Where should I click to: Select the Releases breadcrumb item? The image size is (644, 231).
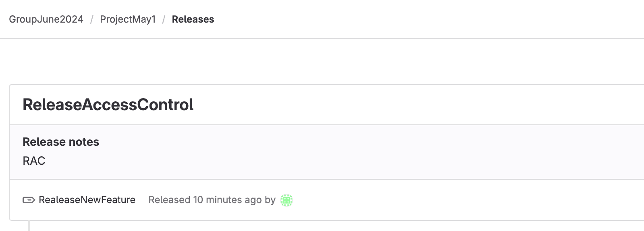pyautogui.click(x=193, y=19)
